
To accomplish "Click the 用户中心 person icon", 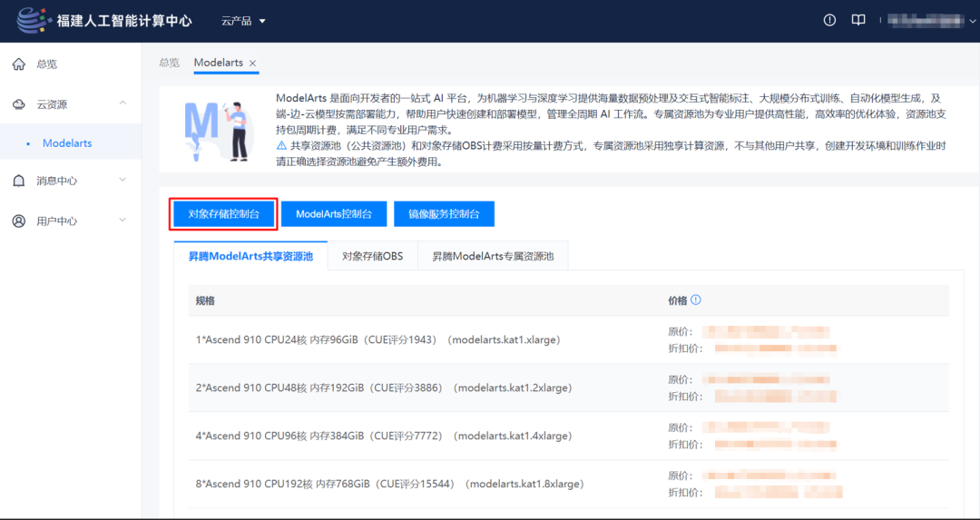I will tap(19, 221).
